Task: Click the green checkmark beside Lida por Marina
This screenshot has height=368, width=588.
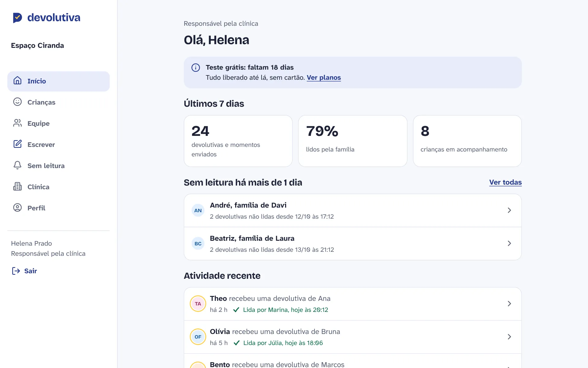Action: (x=236, y=310)
